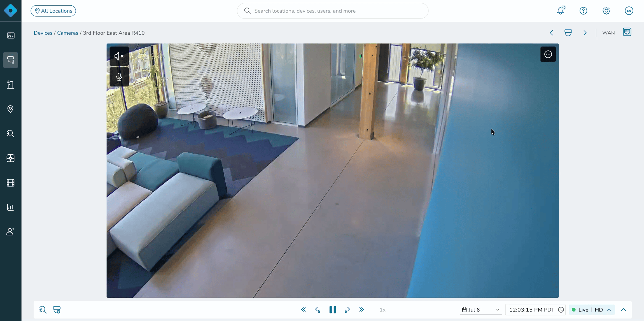Open settings gear in top bar

606,11
